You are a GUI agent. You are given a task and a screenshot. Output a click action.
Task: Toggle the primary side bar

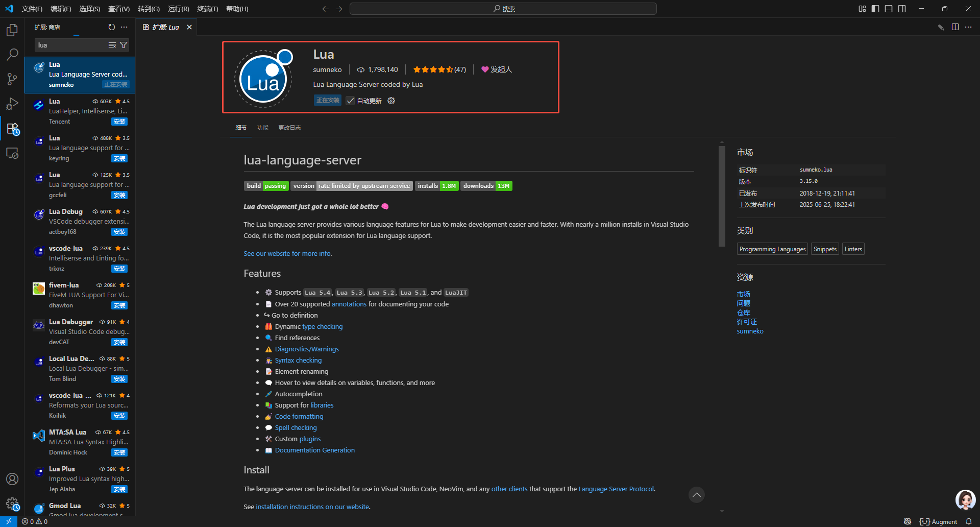coord(875,9)
